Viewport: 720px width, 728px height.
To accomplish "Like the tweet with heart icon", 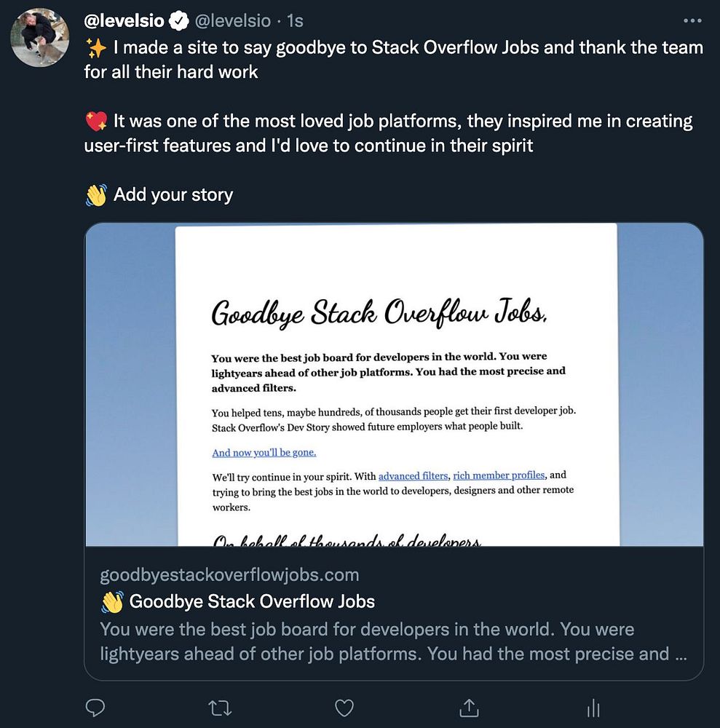I will point(344,707).
